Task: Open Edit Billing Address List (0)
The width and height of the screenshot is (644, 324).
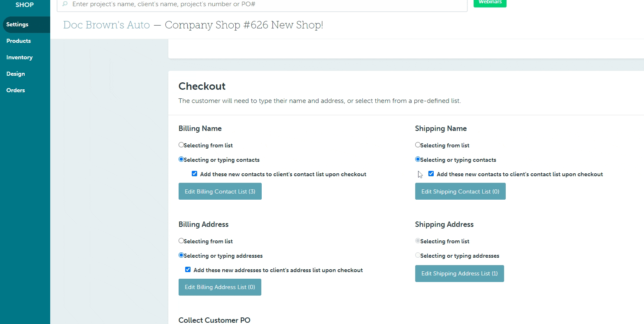Action: 220,287
